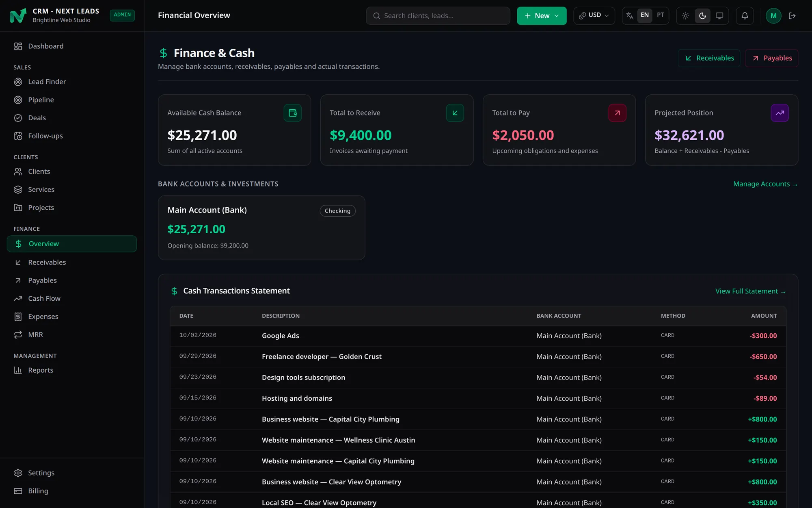Click trend icon on Projected Position card
Viewport: 812px width, 508px height.
(780, 113)
